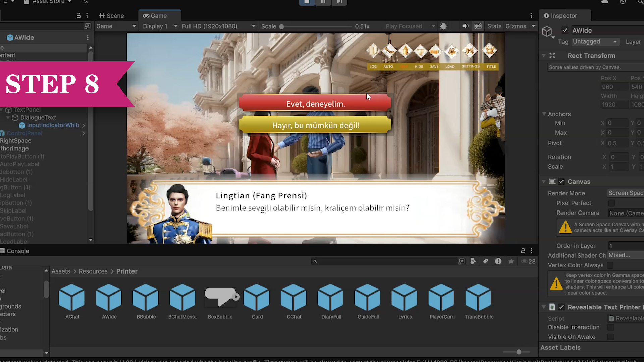Collapse the Anchors section

(x=544, y=114)
